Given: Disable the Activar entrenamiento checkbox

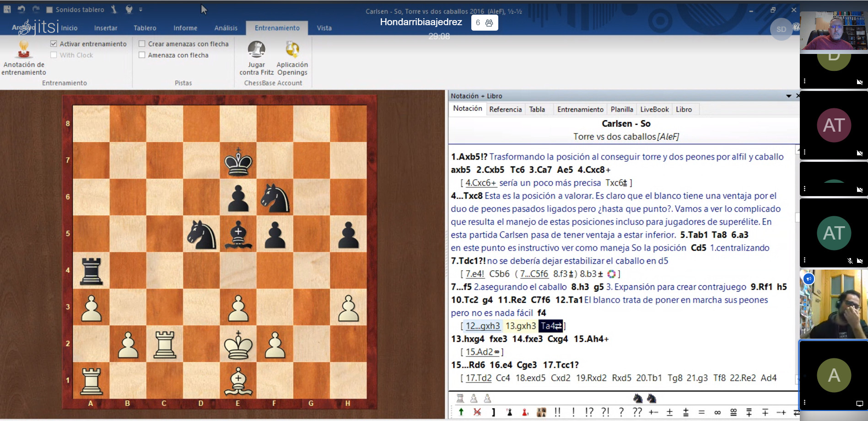Looking at the screenshot, I should pyautogui.click(x=54, y=44).
